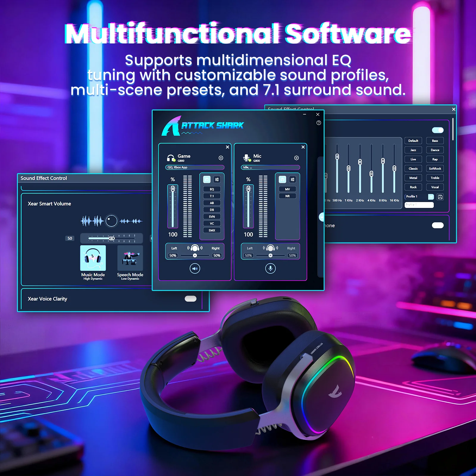
Task: Apply the SoftRock EQ preset
Action: point(435,168)
